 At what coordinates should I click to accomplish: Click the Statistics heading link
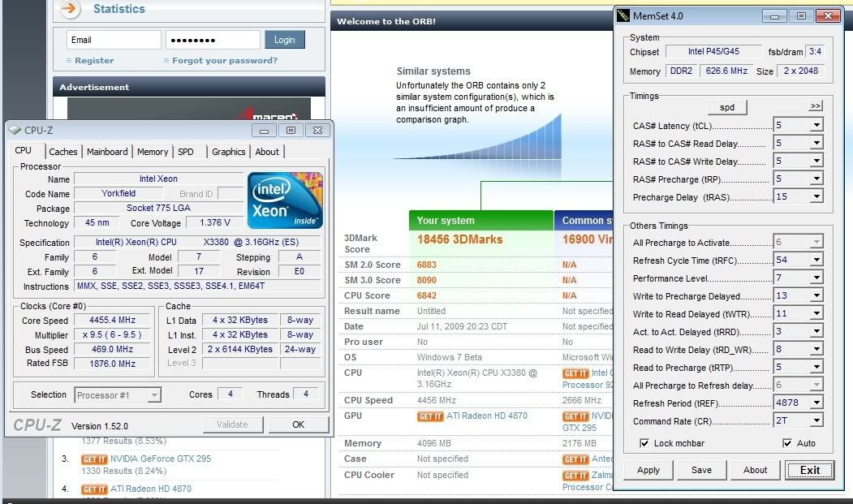[x=119, y=9]
